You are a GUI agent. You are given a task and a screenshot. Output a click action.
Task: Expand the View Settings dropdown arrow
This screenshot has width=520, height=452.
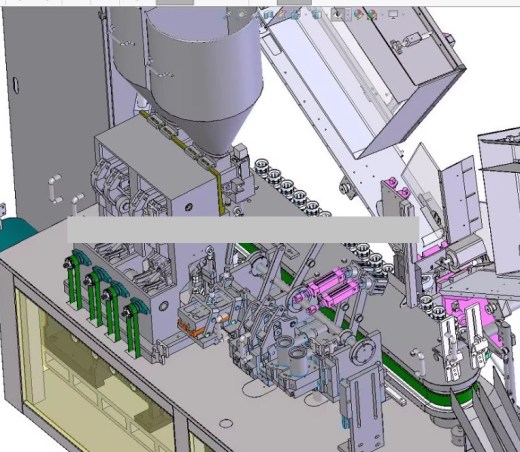coord(403,14)
